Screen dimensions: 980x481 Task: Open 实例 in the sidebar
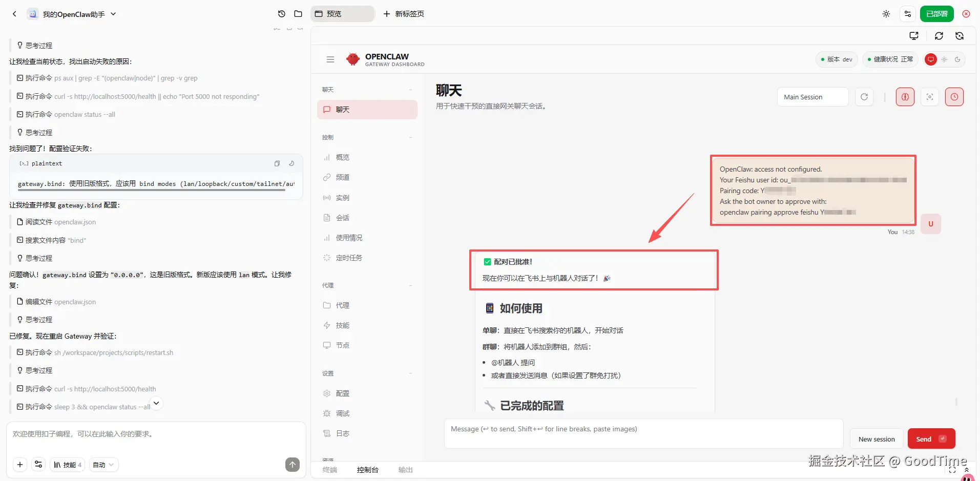[367, 198]
